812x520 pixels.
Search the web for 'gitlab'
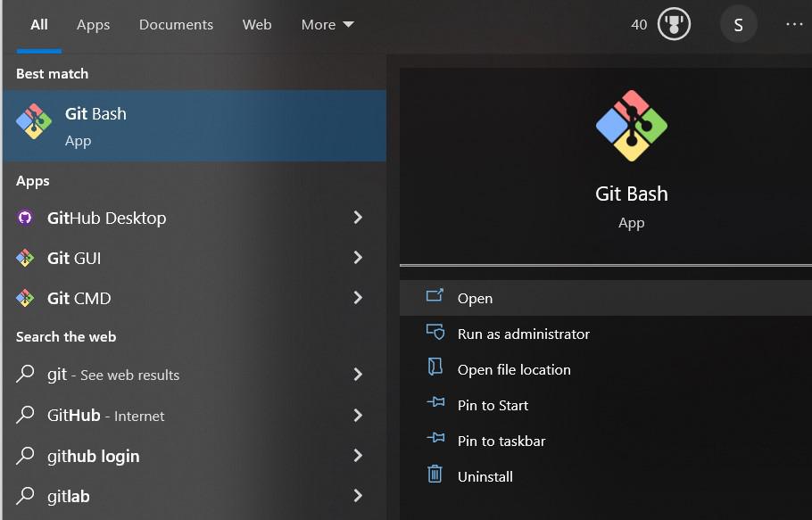click(195, 496)
